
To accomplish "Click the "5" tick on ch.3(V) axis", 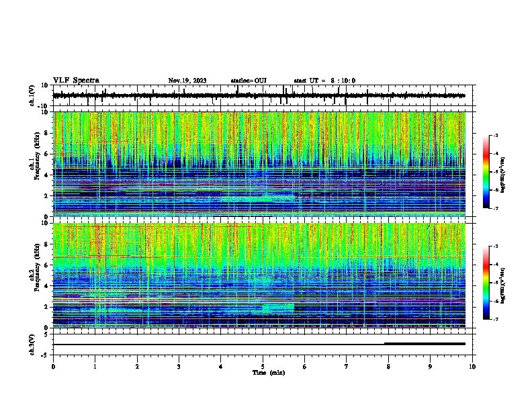I will (47, 334).
